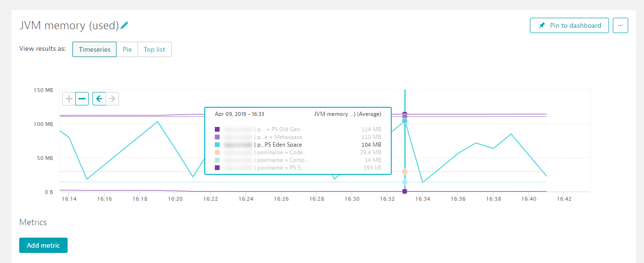
Task: Click the Eden Space data point at 16:33
Action: click(405, 121)
